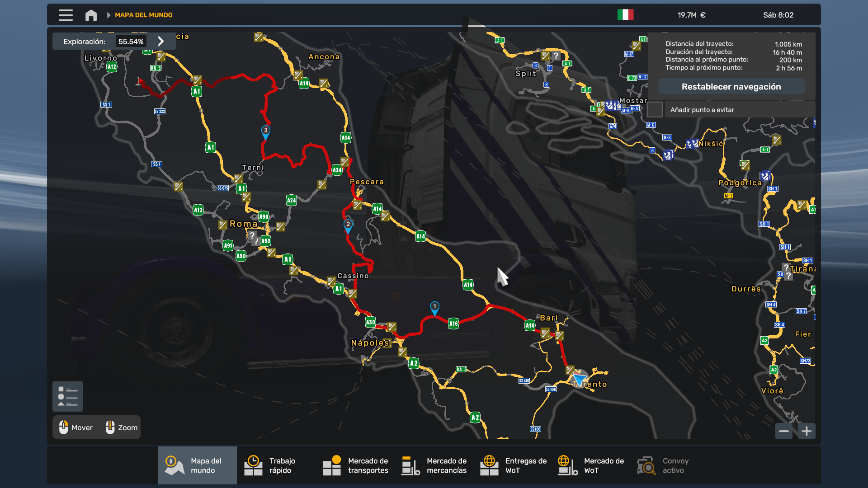
Task: Select waypoint marker 2 south of Pescara
Action: coord(348,225)
